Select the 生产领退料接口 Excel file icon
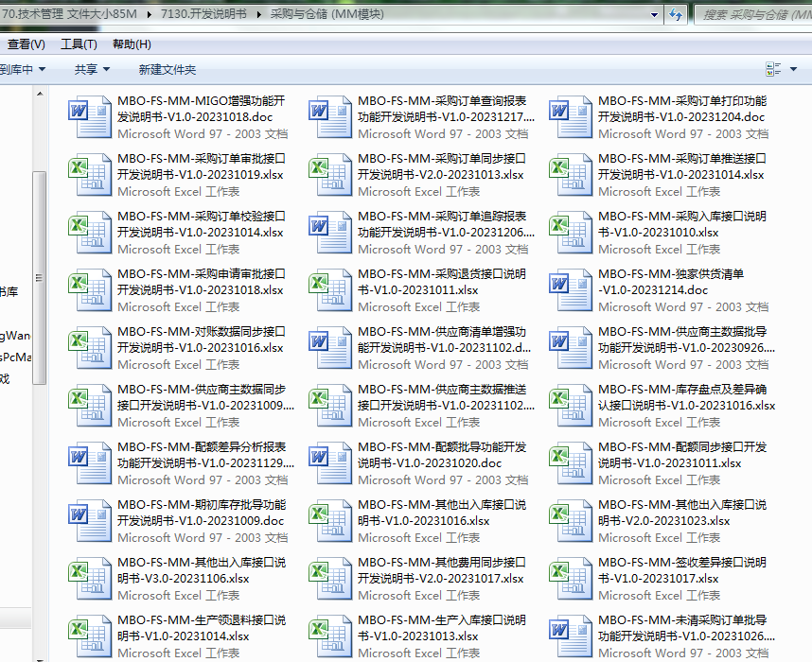812x662 pixels. (91, 636)
